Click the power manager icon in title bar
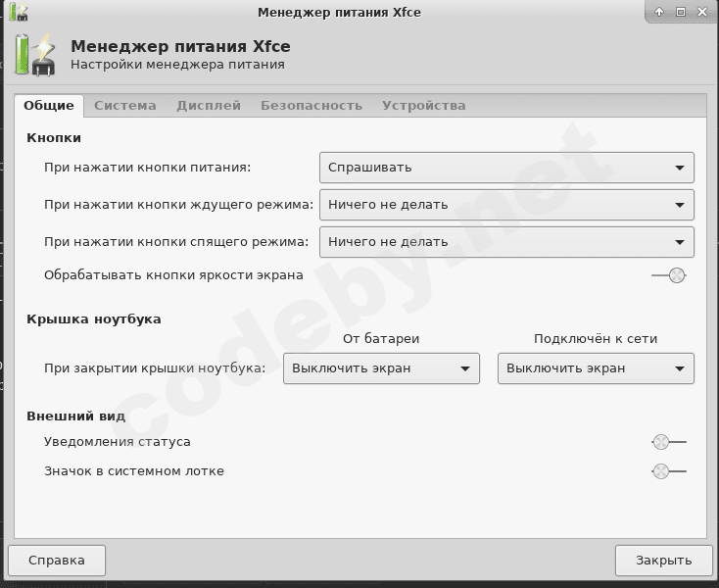The width and height of the screenshot is (719, 588). click(x=19, y=12)
